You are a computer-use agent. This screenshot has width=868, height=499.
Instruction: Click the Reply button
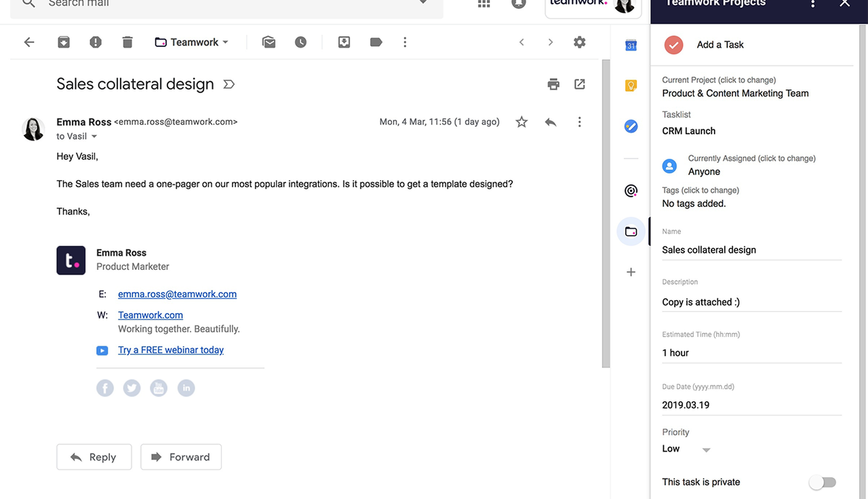point(94,457)
